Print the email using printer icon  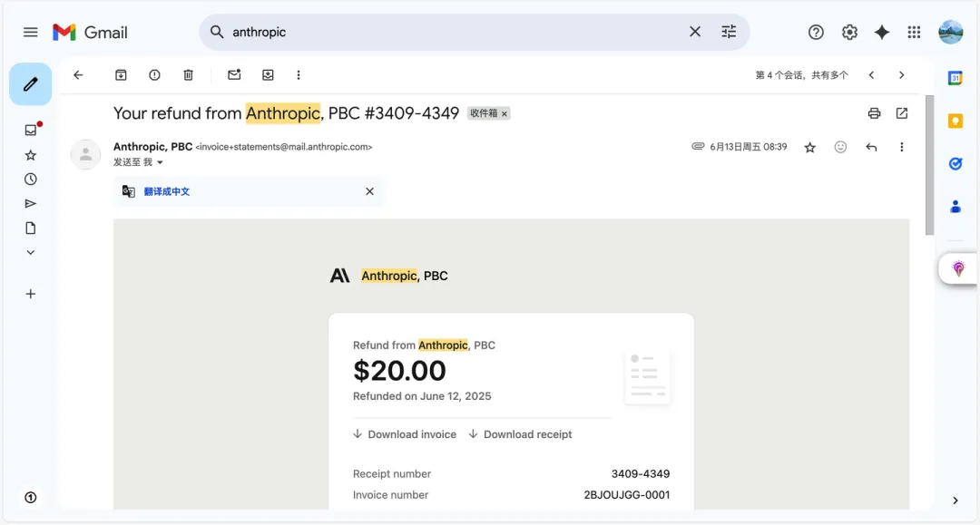[x=874, y=113]
